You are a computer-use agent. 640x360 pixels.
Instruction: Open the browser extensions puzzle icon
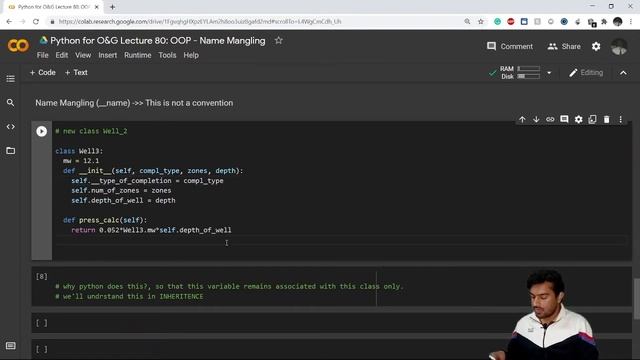[x=604, y=22]
